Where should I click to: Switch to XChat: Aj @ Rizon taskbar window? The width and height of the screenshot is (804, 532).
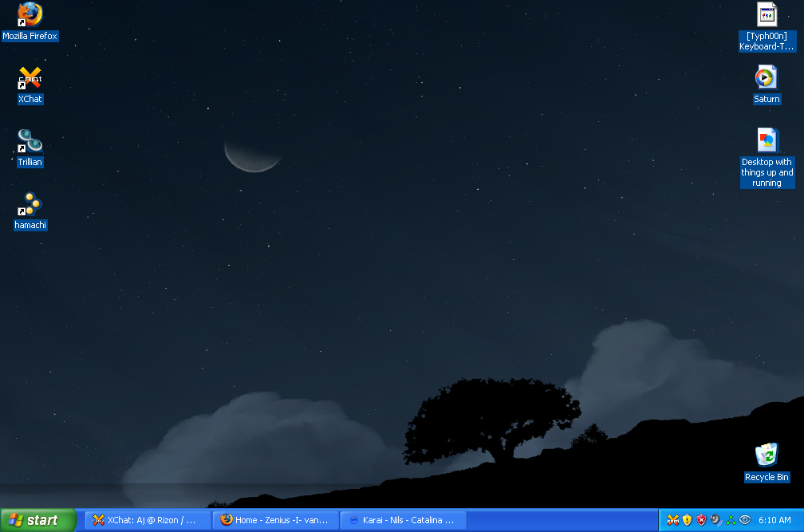(x=148, y=520)
